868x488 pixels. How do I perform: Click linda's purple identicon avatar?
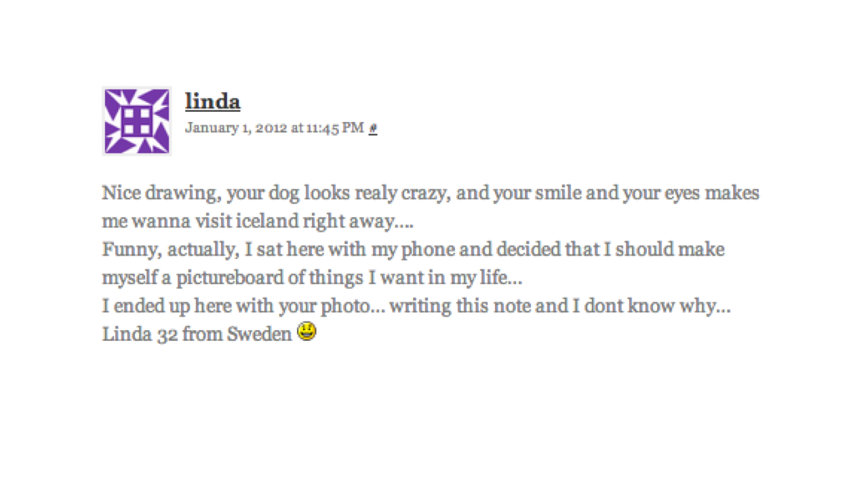click(x=136, y=121)
